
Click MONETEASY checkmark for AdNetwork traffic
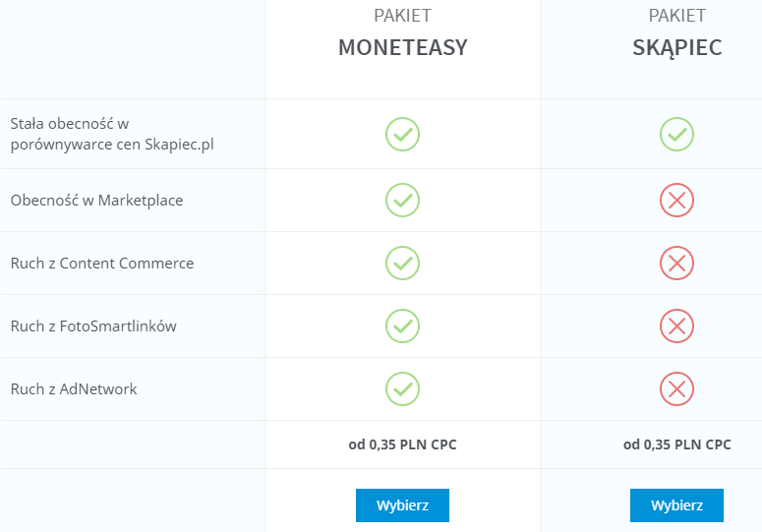coord(402,388)
